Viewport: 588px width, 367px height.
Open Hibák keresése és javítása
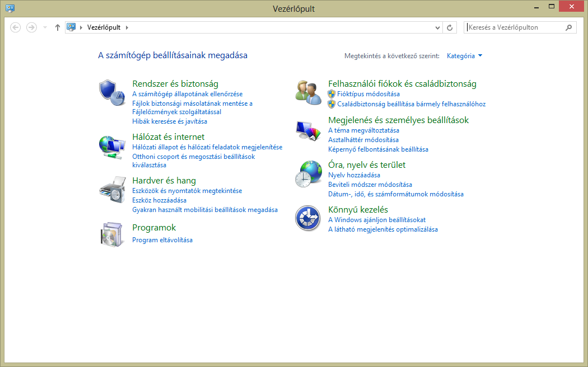pos(170,121)
